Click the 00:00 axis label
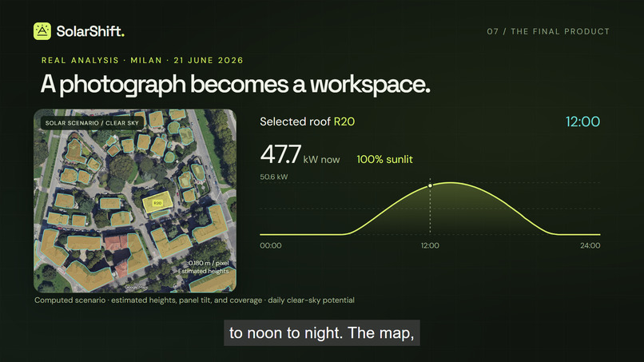Screen dimensions: 644x362 [271, 245]
